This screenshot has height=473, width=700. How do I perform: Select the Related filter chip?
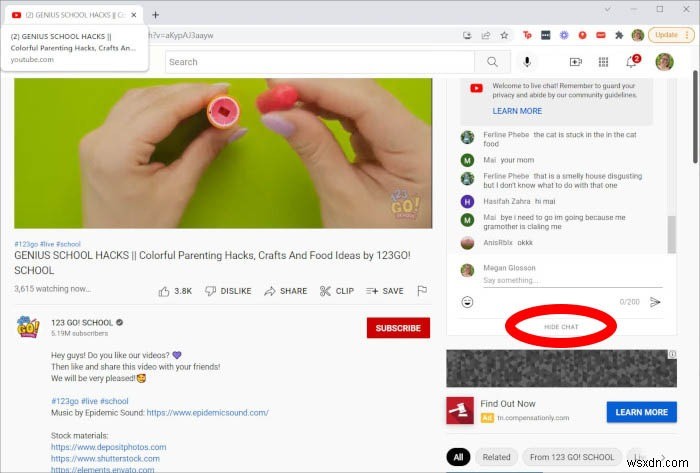click(x=496, y=457)
